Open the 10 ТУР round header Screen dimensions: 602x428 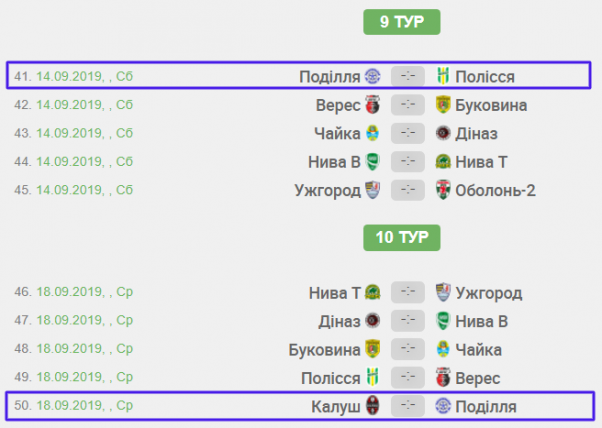coord(401,238)
